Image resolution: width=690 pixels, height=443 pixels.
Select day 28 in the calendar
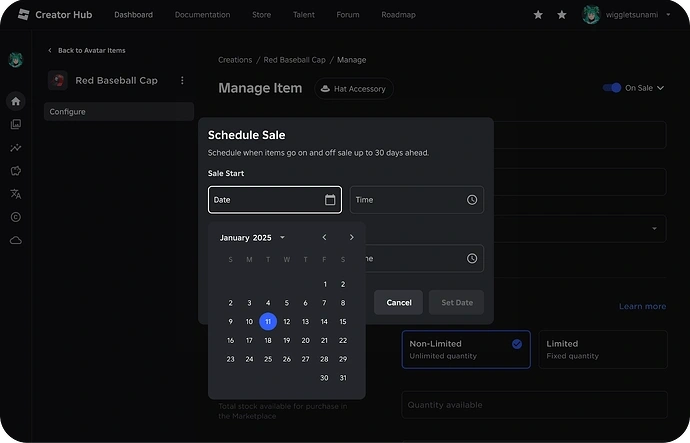tap(324, 359)
